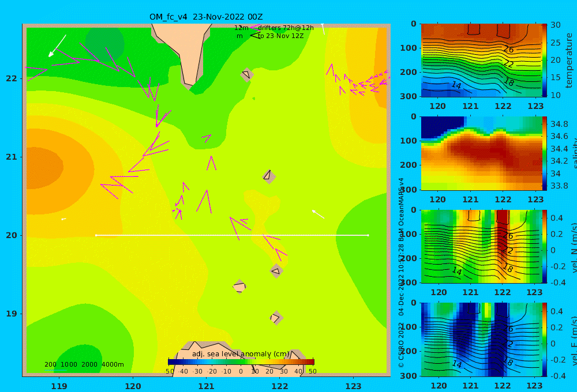
Task: Open the temperature cross-section panel
Action: 481,61
